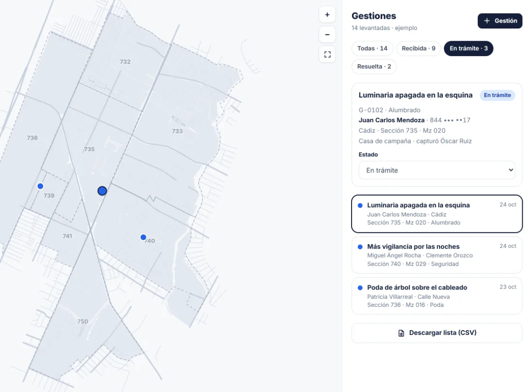
Task: Toggle fullscreen map view icon
Action: click(327, 55)
